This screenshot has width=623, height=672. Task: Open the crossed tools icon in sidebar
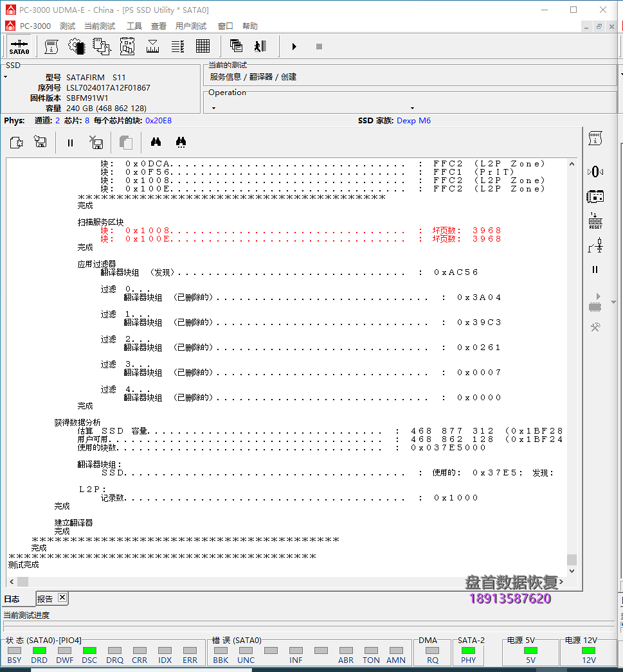click(595, 328)
